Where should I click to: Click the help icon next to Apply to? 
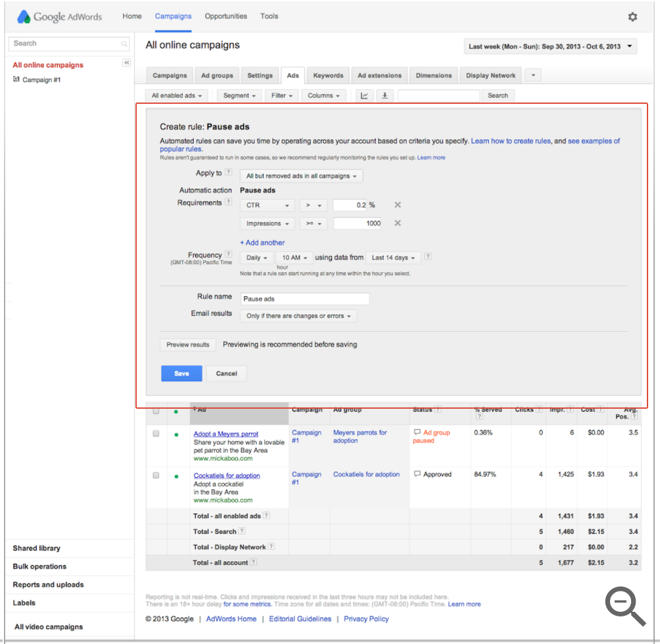point(229,172)
